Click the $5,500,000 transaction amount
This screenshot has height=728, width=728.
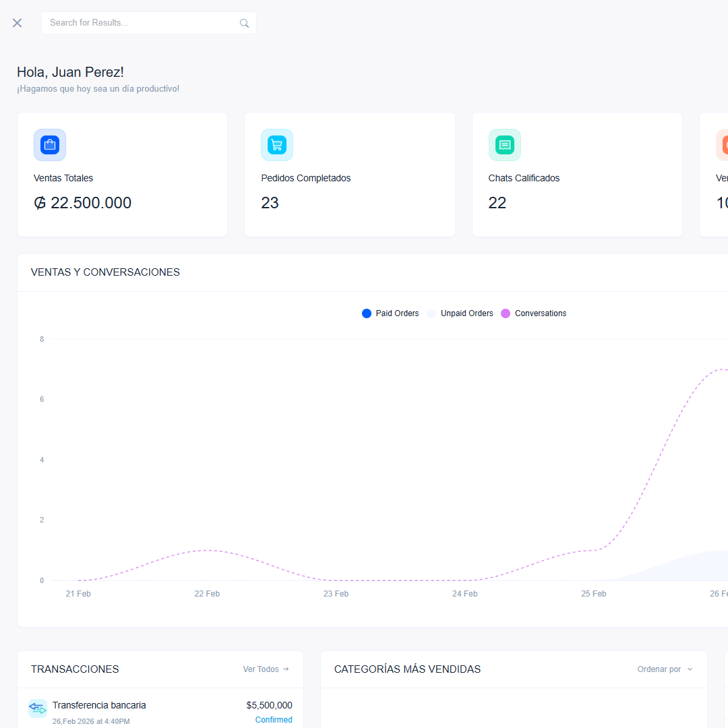click(269, 705)
